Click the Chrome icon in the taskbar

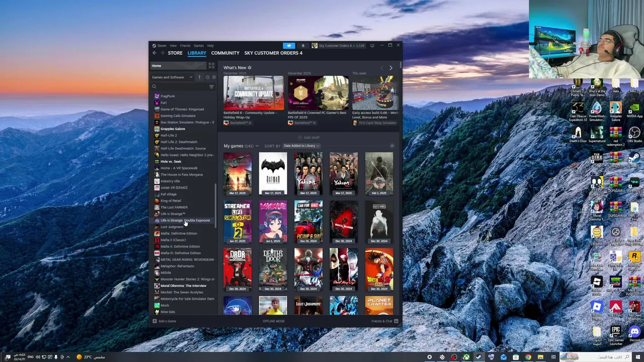click(528, 357)
